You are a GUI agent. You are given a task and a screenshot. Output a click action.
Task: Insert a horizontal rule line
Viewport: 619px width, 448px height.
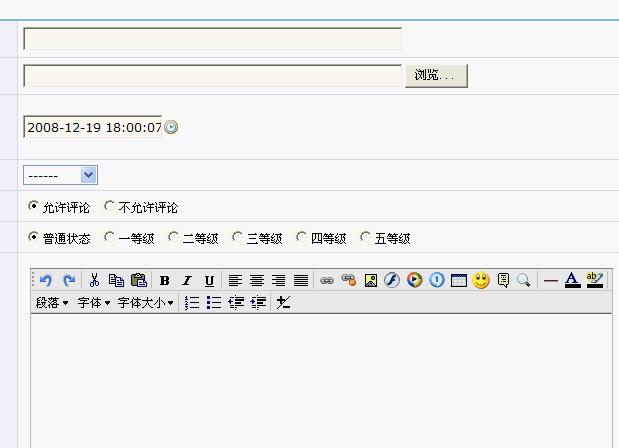point(550,281)
